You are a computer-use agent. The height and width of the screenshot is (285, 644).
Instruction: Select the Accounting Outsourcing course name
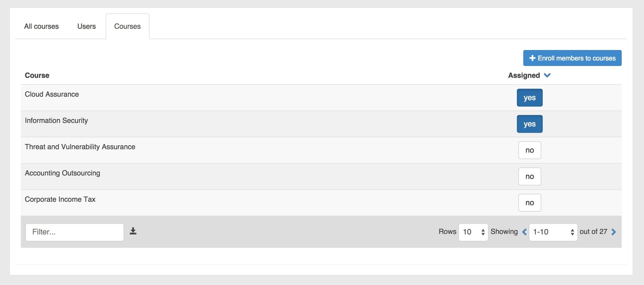point(62,173)
